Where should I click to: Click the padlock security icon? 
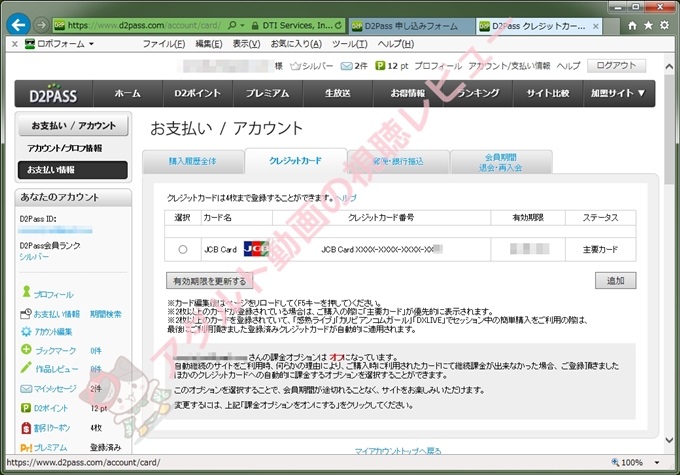tap(255, 26)
